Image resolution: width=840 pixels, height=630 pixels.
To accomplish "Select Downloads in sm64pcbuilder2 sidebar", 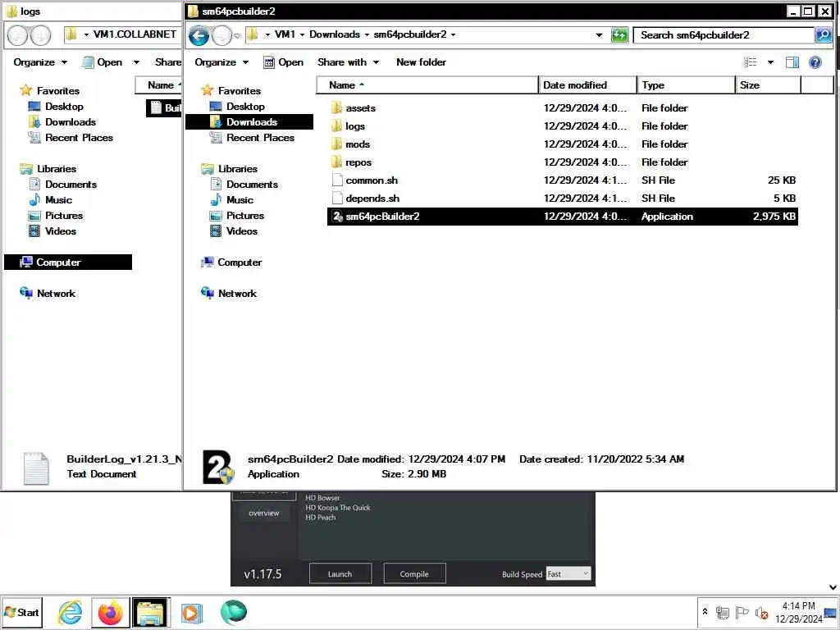I will [249, 122].
